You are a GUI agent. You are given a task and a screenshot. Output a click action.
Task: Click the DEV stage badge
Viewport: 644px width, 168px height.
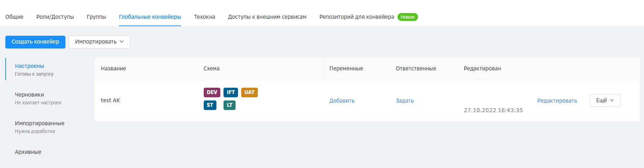[x=212, y=92]
